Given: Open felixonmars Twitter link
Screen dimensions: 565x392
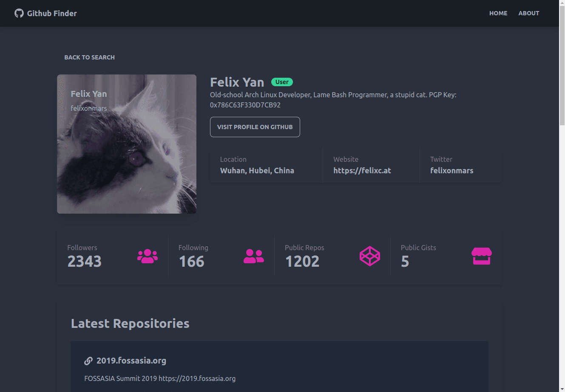Looking at the screenshot, I should tap(451, 171).
